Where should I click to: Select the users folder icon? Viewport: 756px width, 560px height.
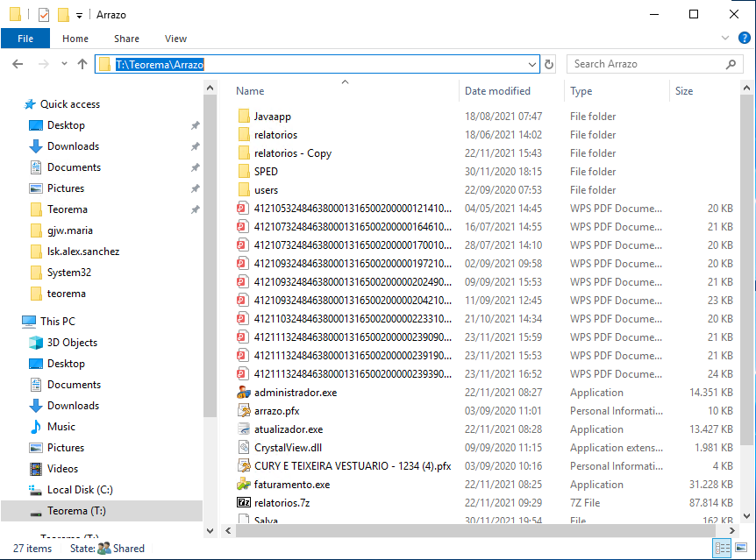coord(244,190)
